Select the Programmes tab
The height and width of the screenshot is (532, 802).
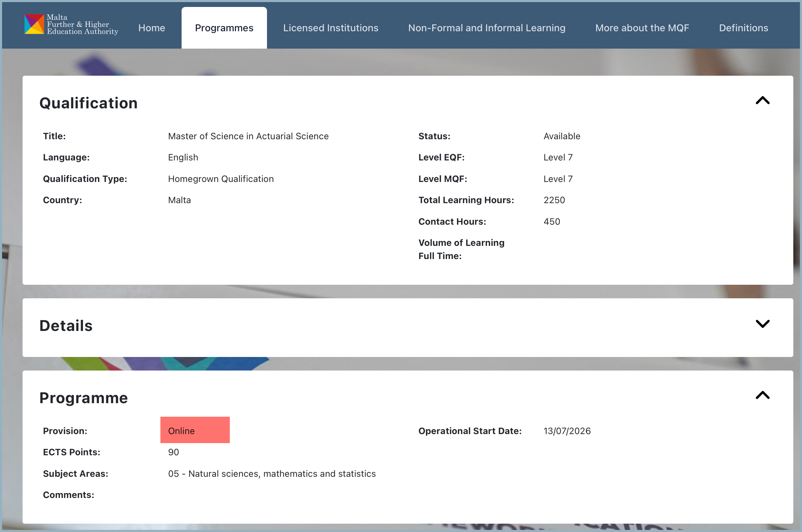[x=224, y=28]
